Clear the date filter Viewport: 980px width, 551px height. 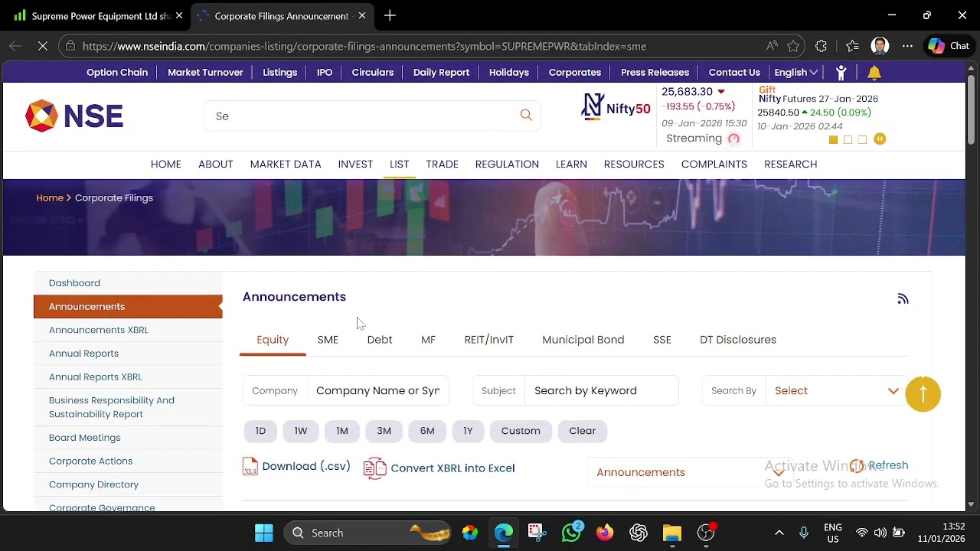(582, 431)
